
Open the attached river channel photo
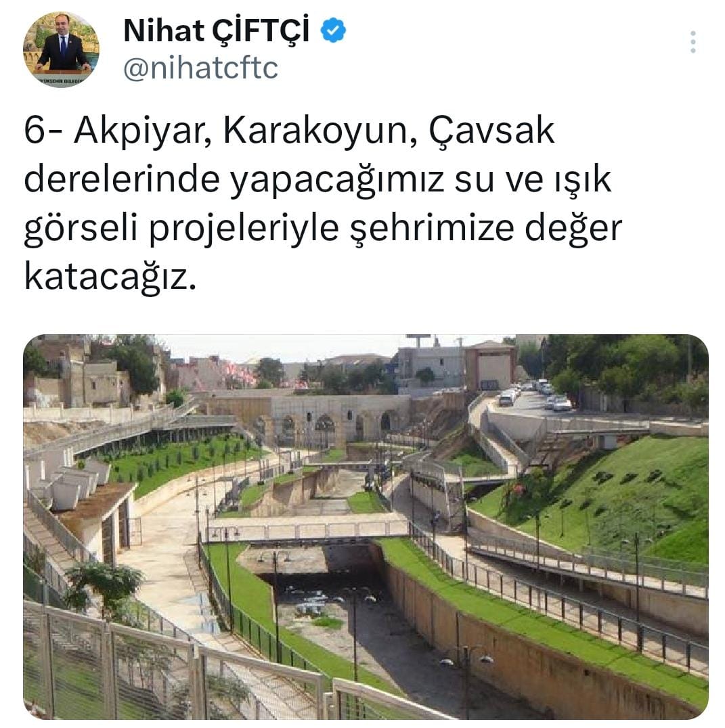tap(366, 526)
